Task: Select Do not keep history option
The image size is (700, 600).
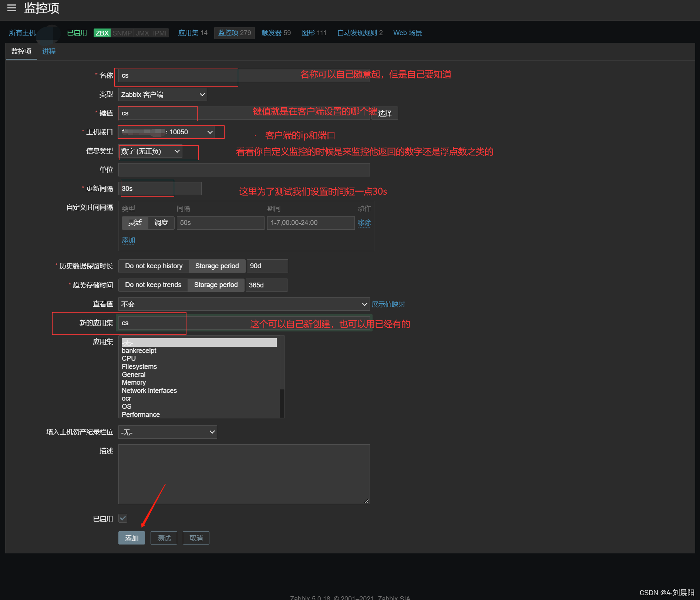Action: click(x=154, y=266)
